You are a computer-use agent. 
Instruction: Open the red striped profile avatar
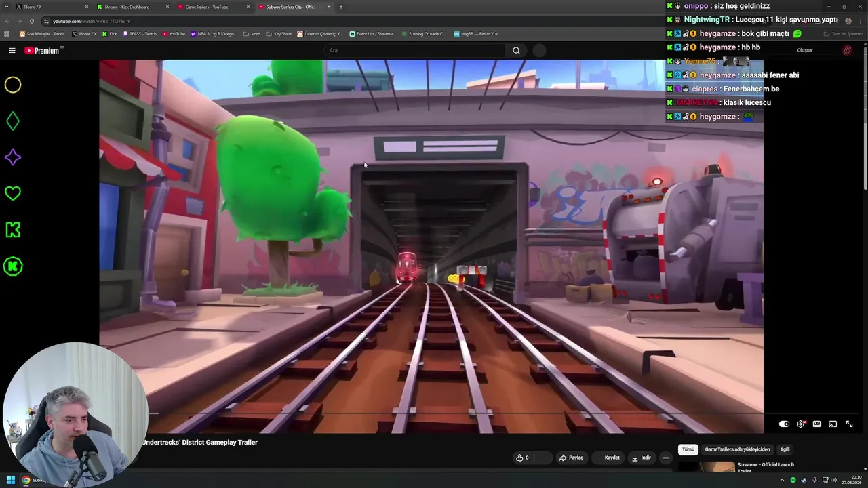click(x=847, y=50)
